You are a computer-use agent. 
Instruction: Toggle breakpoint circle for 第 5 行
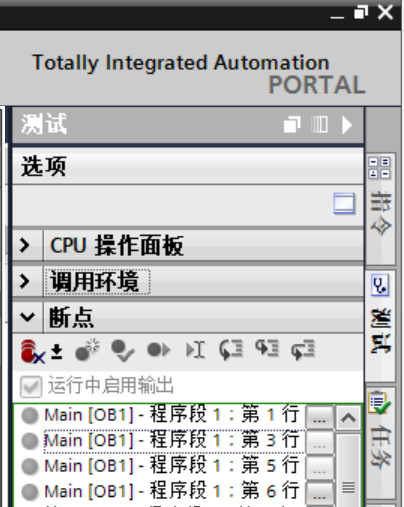tap(30, 466)
